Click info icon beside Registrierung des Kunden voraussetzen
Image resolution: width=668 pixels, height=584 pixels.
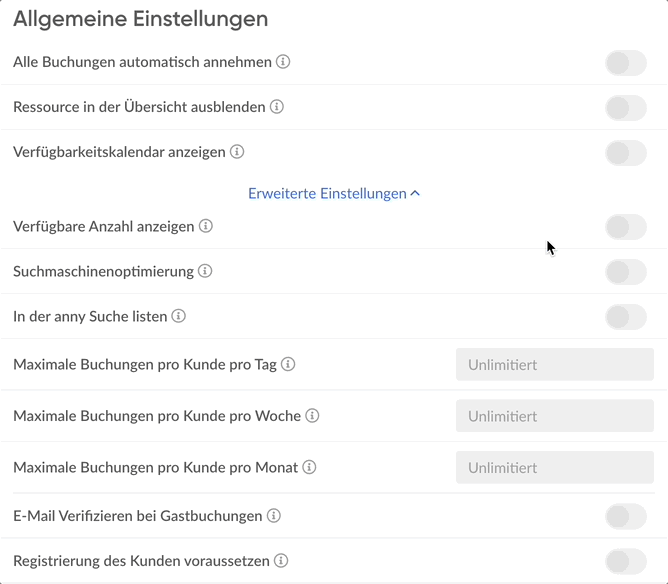(x=281, y=561)
